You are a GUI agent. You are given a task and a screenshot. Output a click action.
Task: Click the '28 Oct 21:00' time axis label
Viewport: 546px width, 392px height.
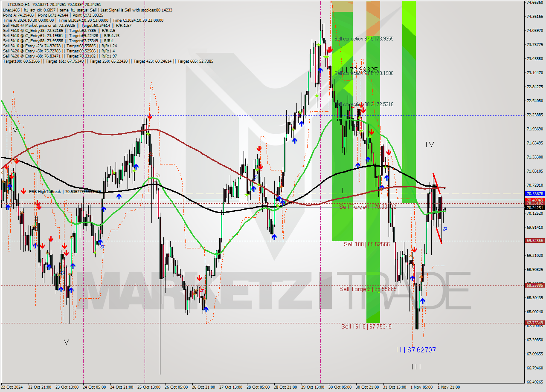pos(286,387)
